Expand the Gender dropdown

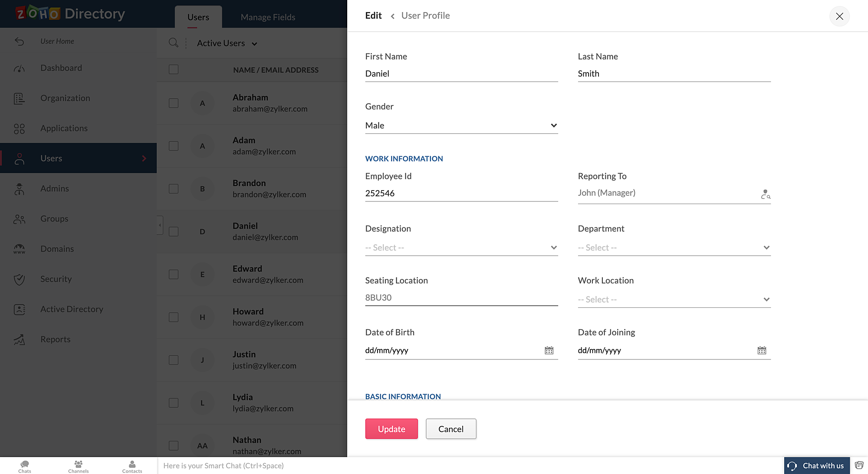(x=461, y=125)
